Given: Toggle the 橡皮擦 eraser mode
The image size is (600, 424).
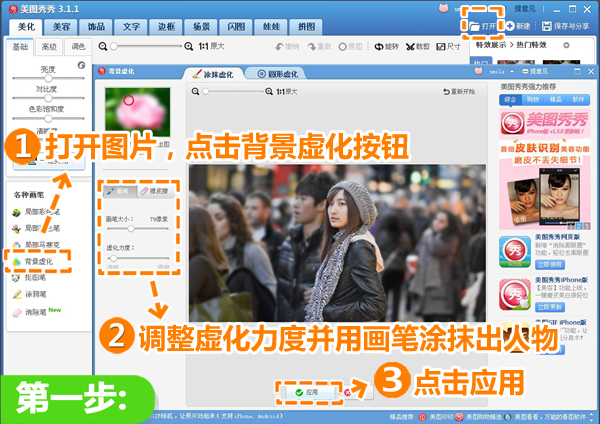Looking at the screenshot, I should point(156,191).
